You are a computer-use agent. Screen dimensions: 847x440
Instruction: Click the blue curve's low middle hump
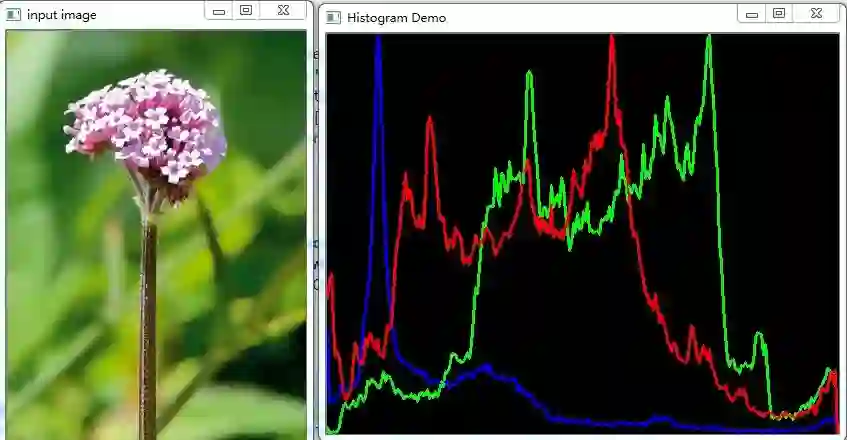click(486, 370)
